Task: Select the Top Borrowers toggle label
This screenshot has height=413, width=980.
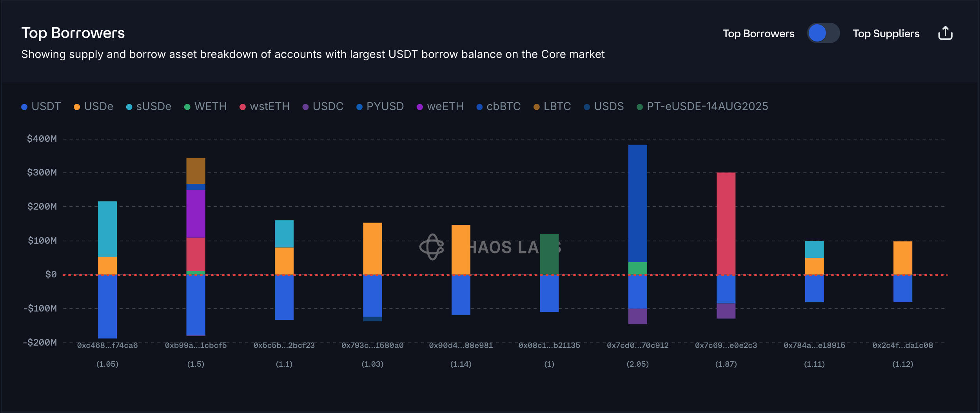Action: [758, 34]
